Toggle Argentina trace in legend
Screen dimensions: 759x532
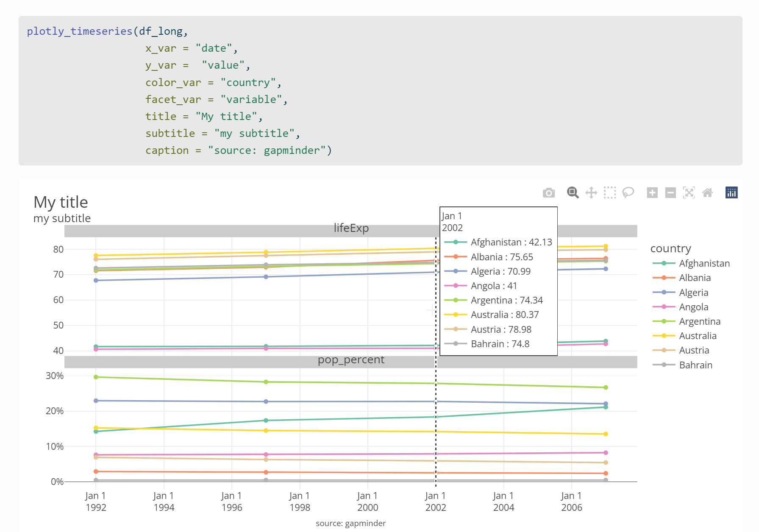click(687, 321)
